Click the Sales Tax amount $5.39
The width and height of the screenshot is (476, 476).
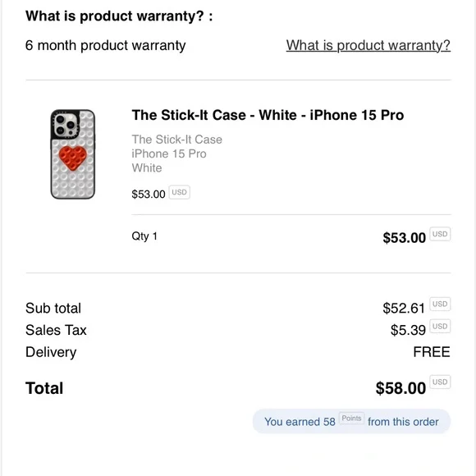(x=408, y=330)
